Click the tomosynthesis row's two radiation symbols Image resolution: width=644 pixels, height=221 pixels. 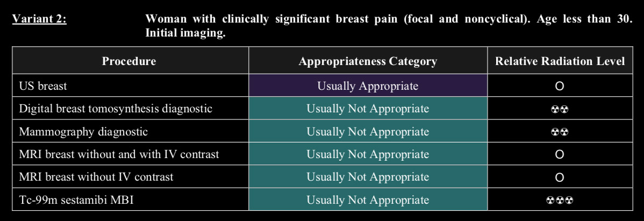[x=560, y=109]
